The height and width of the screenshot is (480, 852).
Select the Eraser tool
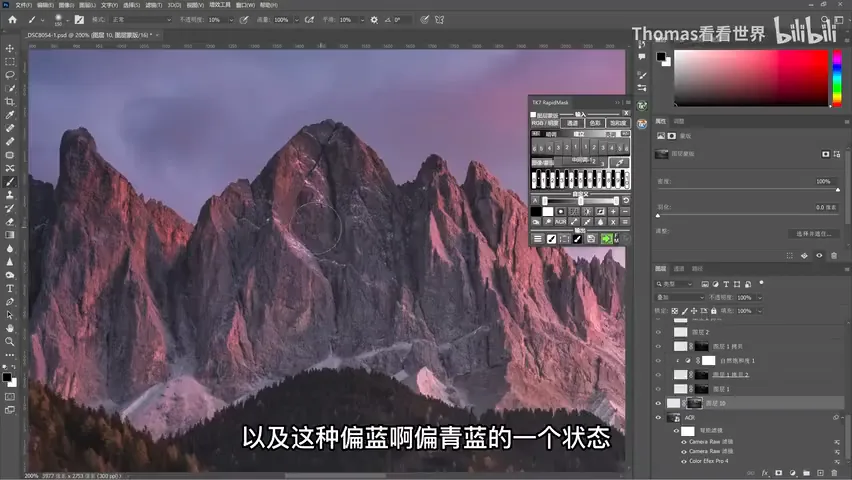pyautogui.click(x=10, y=222)
